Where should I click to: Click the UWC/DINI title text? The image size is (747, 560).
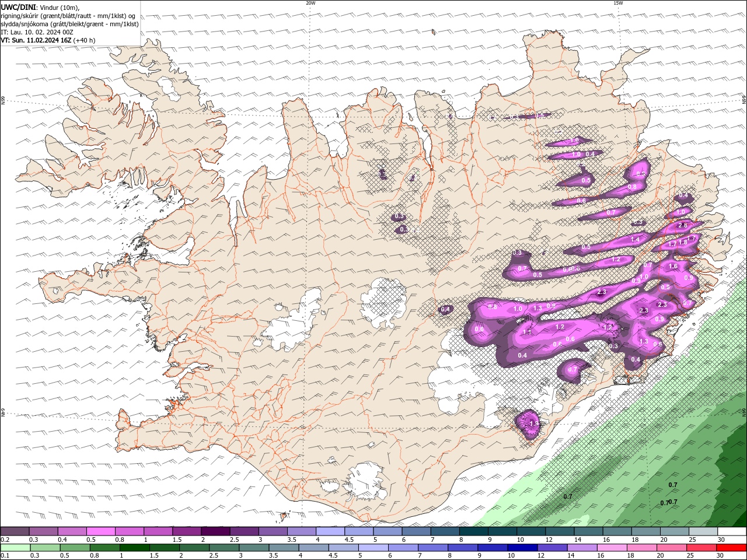18,7
